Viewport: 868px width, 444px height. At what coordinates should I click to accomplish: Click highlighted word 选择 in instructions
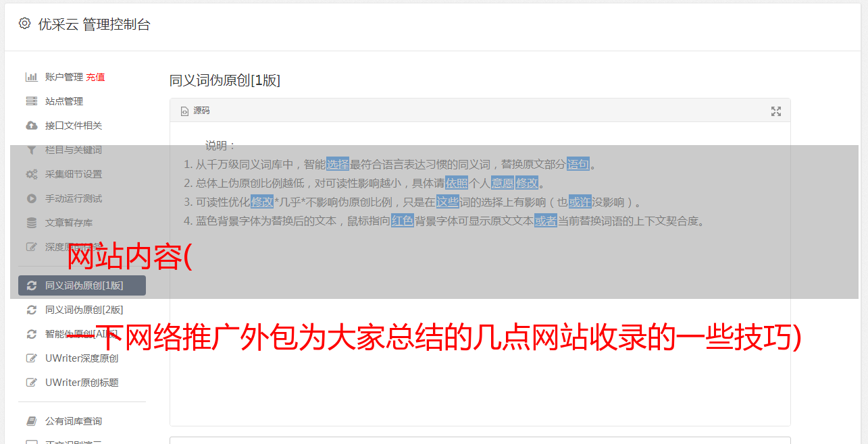[x=338, y=164]
